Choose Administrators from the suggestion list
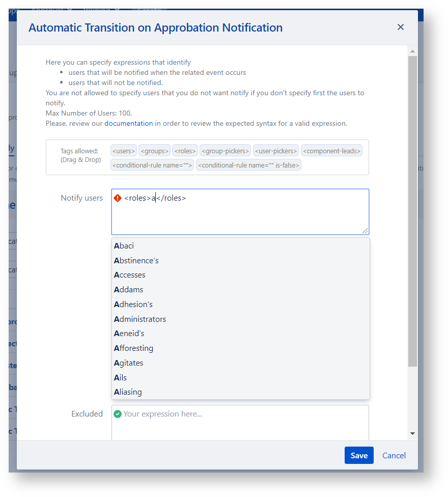This screenshot has width=448, height=497. tap(140, 319)
